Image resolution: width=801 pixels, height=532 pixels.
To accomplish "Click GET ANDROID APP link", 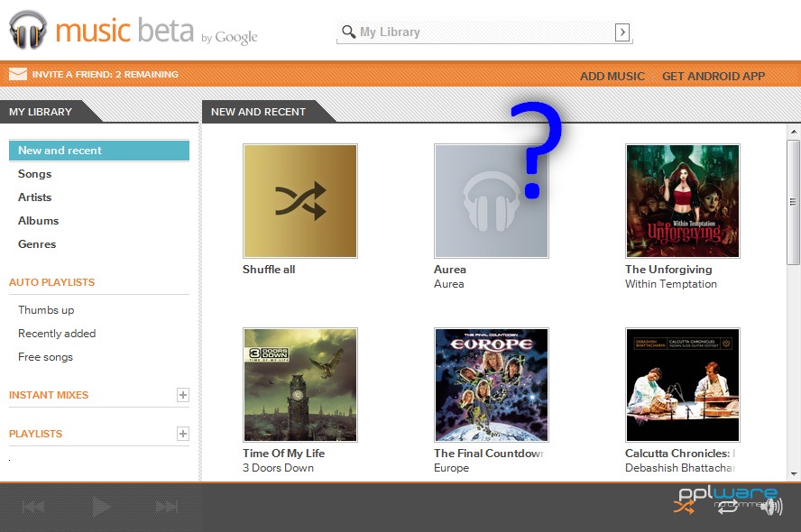I will [714, 76].
